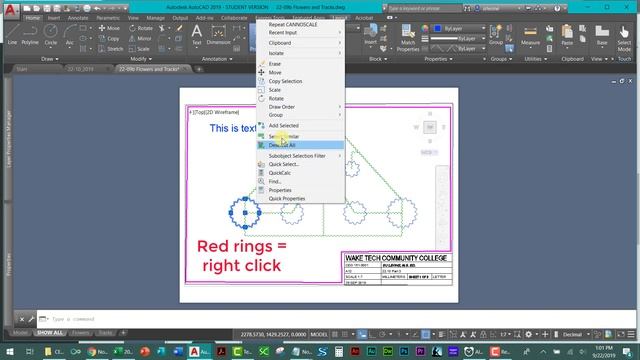Choose Erase in context menu
Viewport: 640px width, 360px height.
coord(300,64)
